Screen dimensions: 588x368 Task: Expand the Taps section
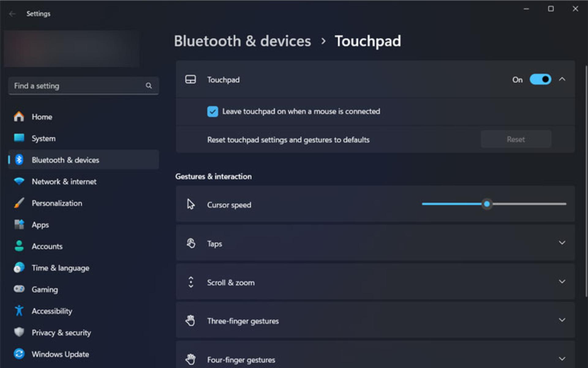tap(375, 243)
